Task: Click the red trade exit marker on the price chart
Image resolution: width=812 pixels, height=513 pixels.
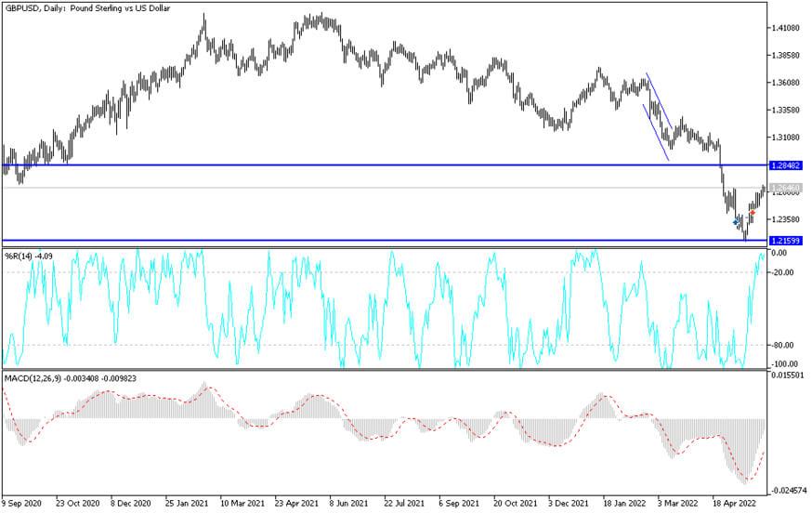Action: (753, 213)
